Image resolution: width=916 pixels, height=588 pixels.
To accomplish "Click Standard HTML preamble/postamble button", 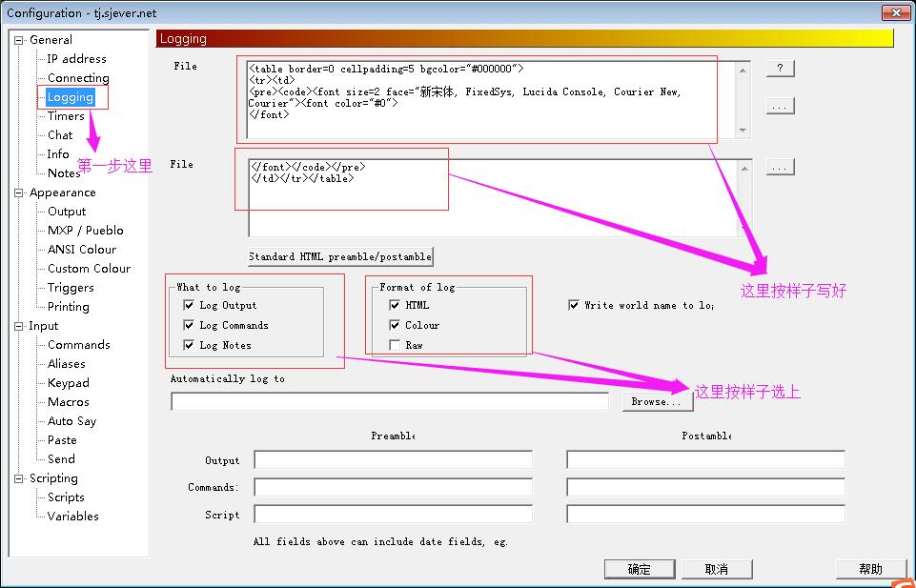I will tap(340, 257).
